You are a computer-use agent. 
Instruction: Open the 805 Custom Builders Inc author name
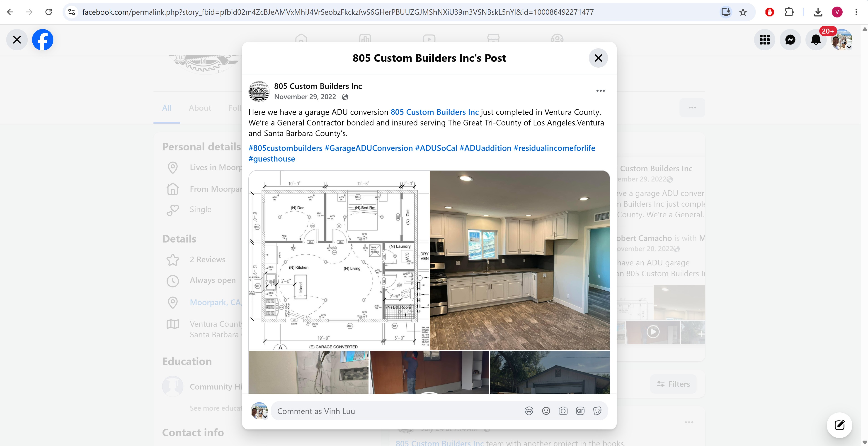tap(318, 86)
